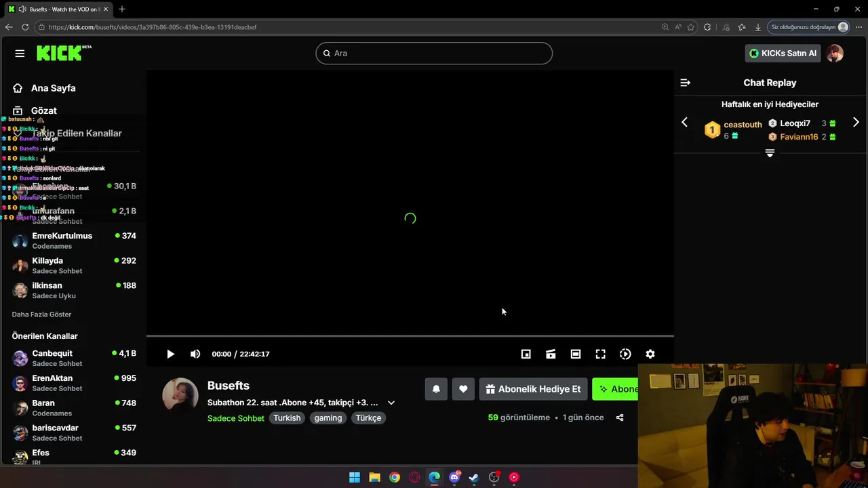Open ilkinsan channel in sidebar

[74, 290]
